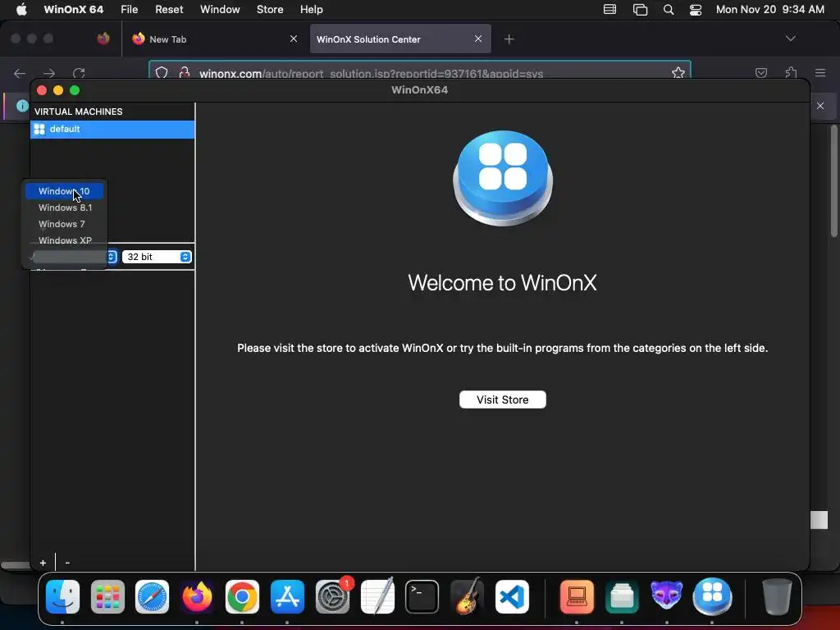Open TextEdit from the Dock
Screen dimensions: 840x630
pyautogui.click(x=377, y=597)
